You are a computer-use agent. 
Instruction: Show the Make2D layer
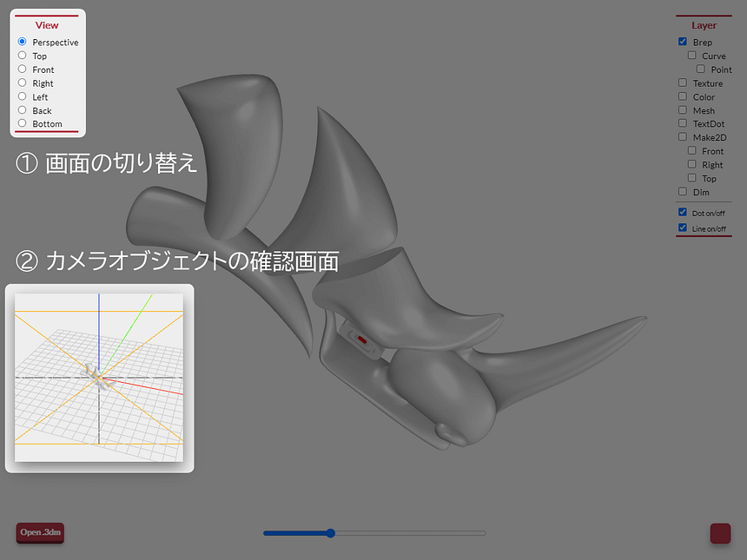[x=683, y=137]
